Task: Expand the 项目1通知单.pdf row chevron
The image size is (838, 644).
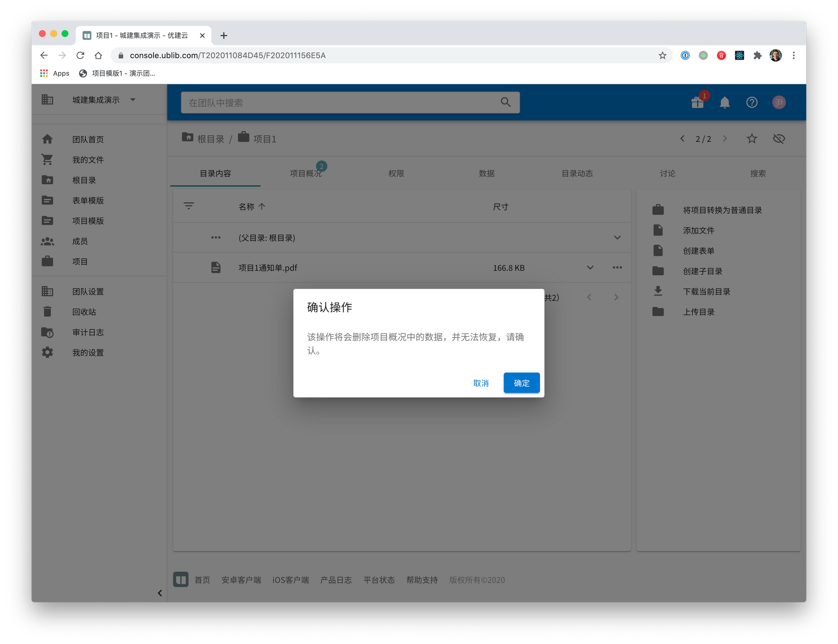Action: 590,267
